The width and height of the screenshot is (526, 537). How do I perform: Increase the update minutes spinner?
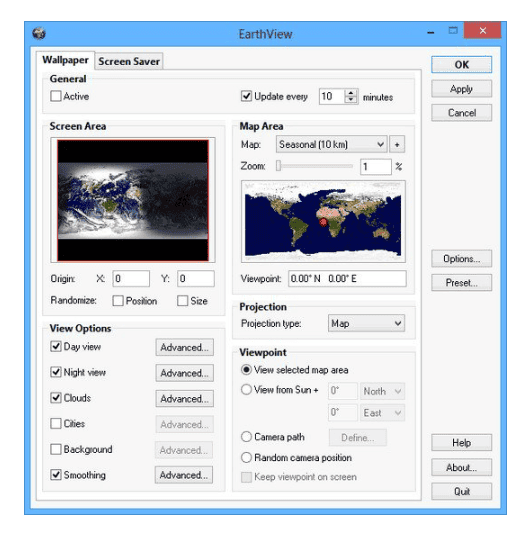pos(351,93)
